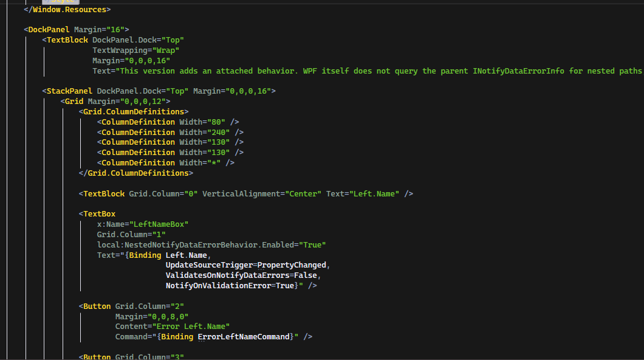Click the Margin="0,0,0,16" attribute of TextBlock

(131, 60)
